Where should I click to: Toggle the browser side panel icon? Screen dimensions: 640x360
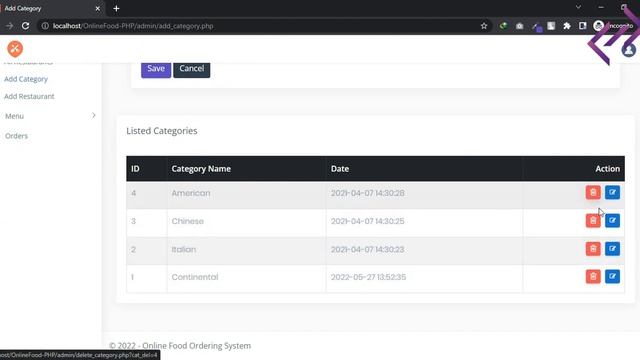coord(582,26)
